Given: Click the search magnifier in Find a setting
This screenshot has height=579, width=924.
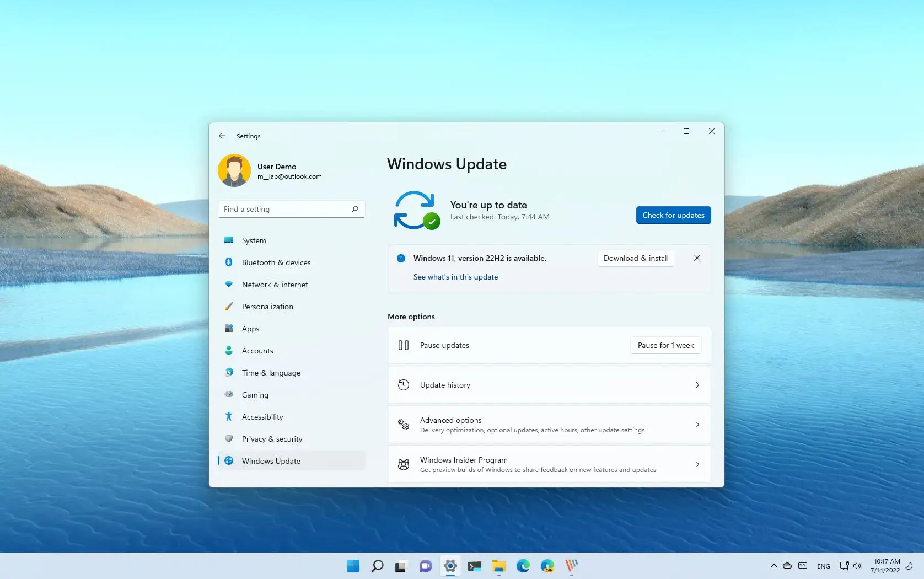Looking at the screenshot, I should 355,209.
